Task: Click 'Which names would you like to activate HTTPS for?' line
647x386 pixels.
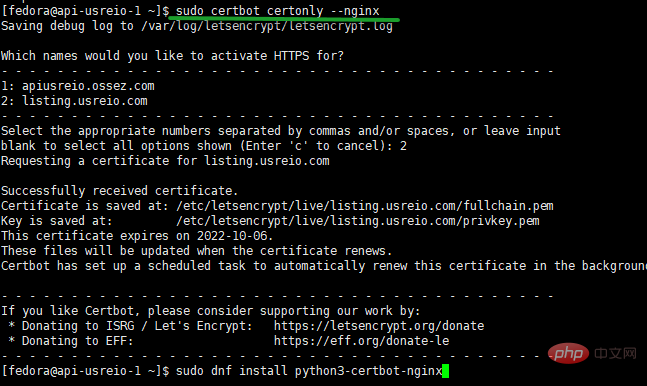Action: click(x=172, y=56)
